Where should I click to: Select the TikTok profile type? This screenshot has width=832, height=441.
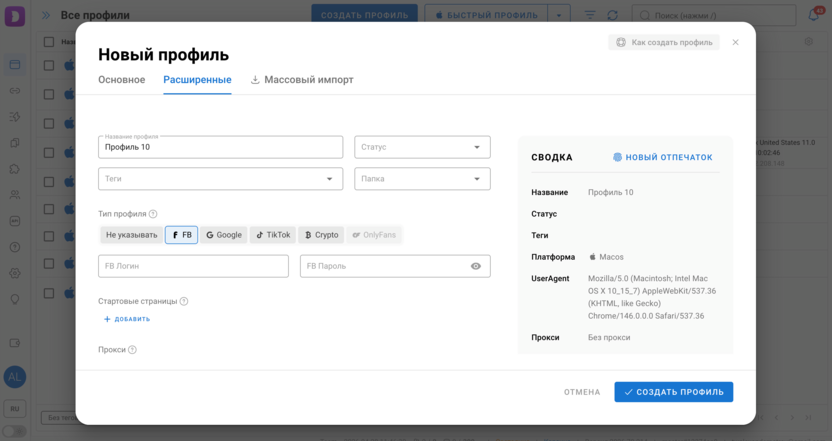[x=273, y=235]
